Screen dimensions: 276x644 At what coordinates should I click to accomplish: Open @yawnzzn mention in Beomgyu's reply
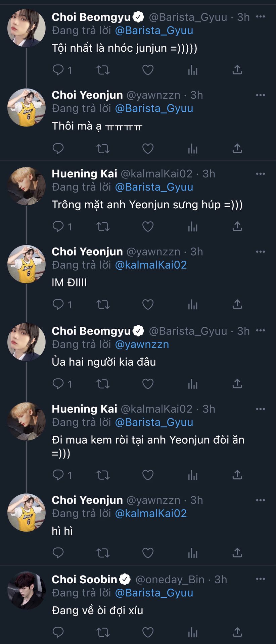tap(142, 344)
